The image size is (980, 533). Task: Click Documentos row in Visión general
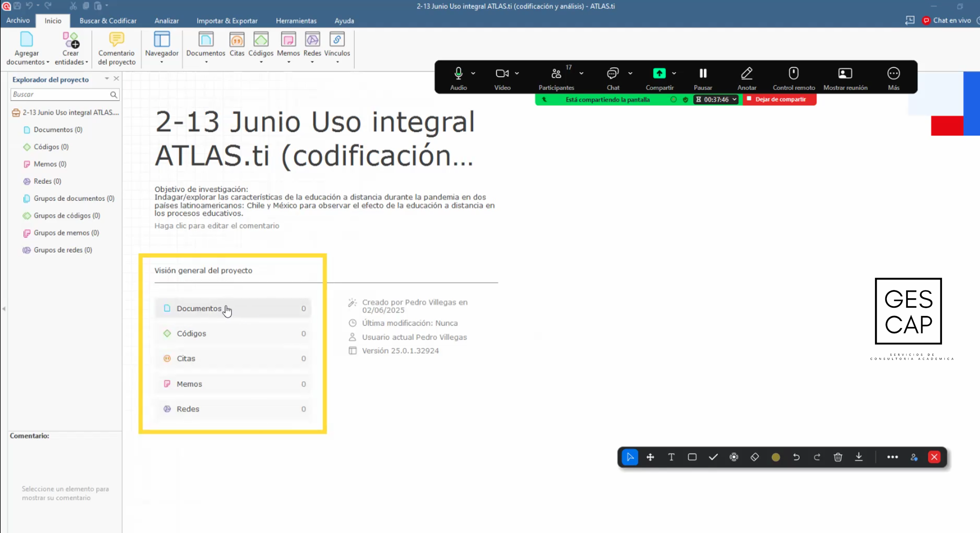(x=233, y=308)
